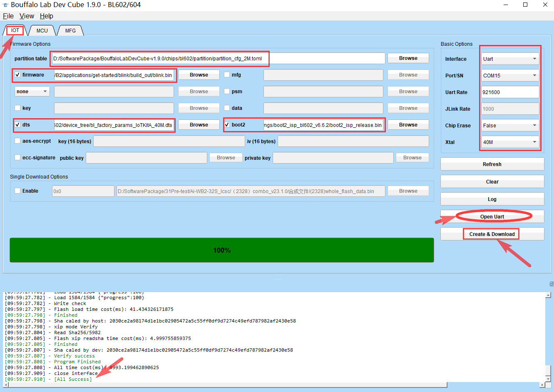Enable the mfg checkbox
Screen dimensions: 554x392
click(227, 75)
